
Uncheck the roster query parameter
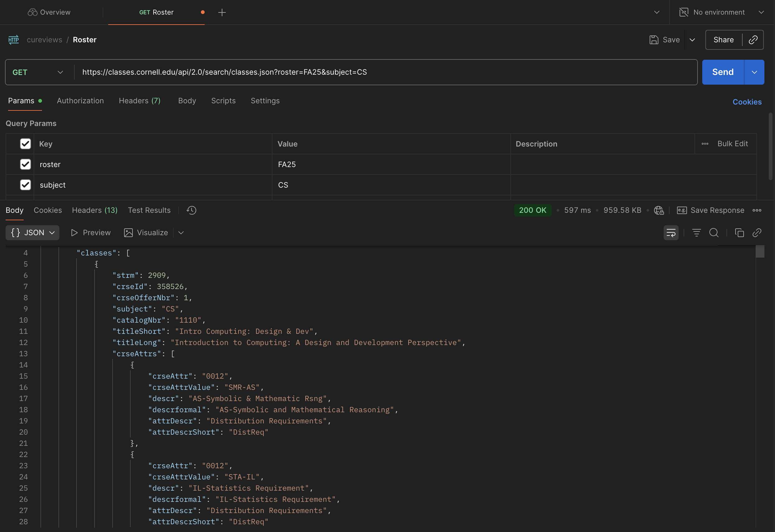(25, 164)
